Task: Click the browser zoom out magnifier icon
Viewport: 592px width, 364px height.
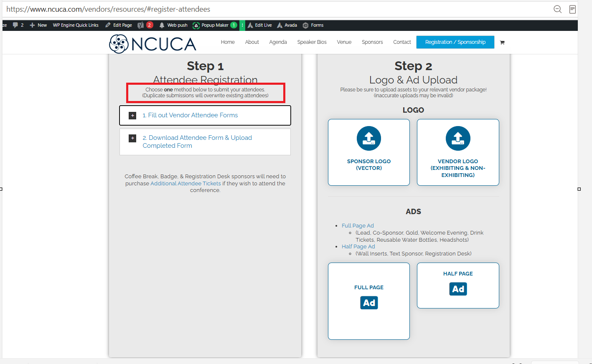Action: pos(557,9)
